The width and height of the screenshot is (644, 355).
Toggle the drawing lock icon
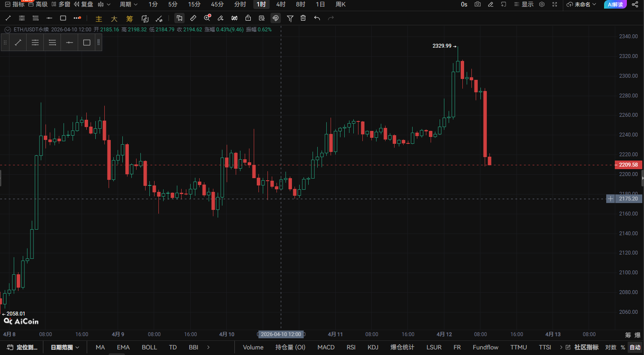248,18
